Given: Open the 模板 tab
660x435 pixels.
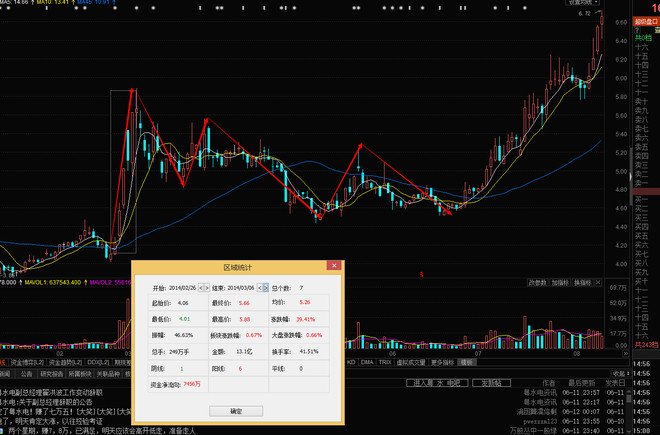Looking at the screenshot, I should pos(466,362).
